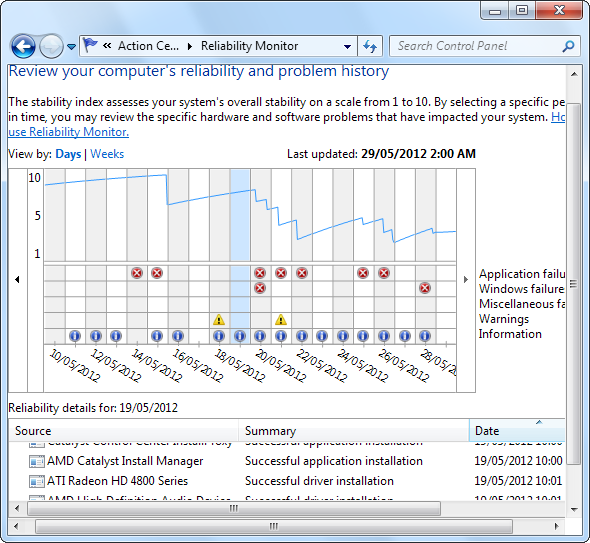Select the Windows failure icon for 20/05/2012
Viewport: 590px width, 543px height.
point(260,288)
